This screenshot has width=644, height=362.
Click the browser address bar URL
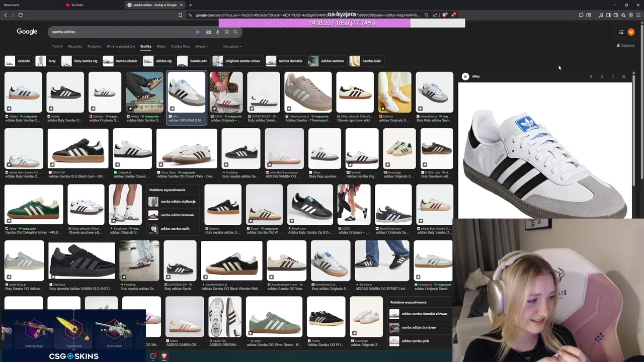click(307, 15)
